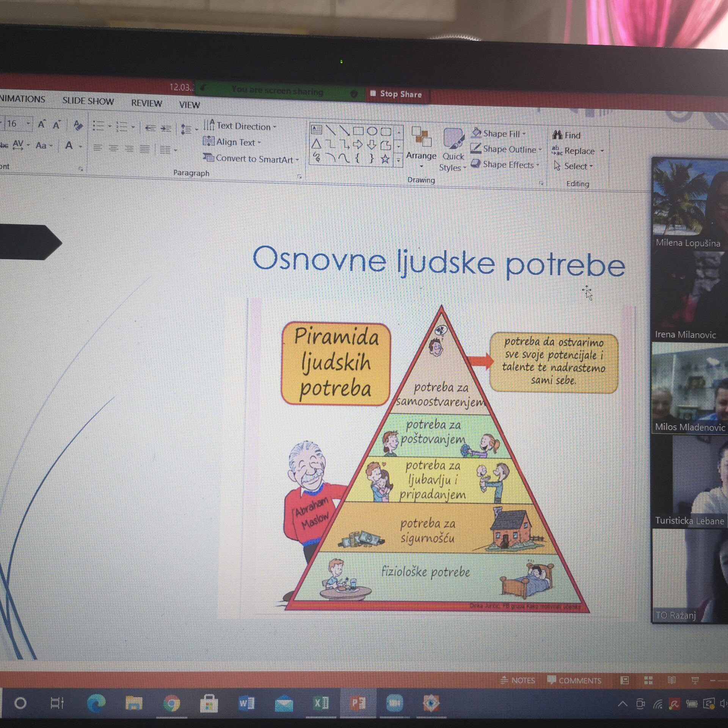Switch to Slide Sorter view icon
The height and width of the screenshot is (728, 728).
pos(648,680)
